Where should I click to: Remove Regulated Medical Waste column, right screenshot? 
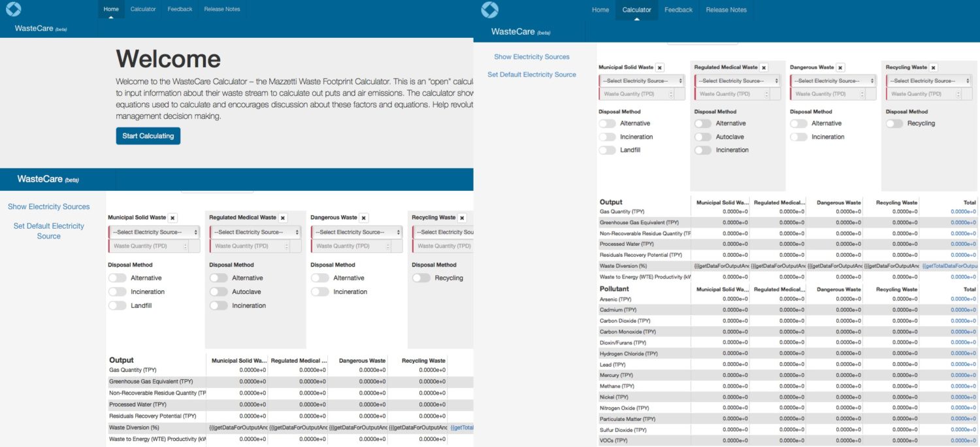764,67
